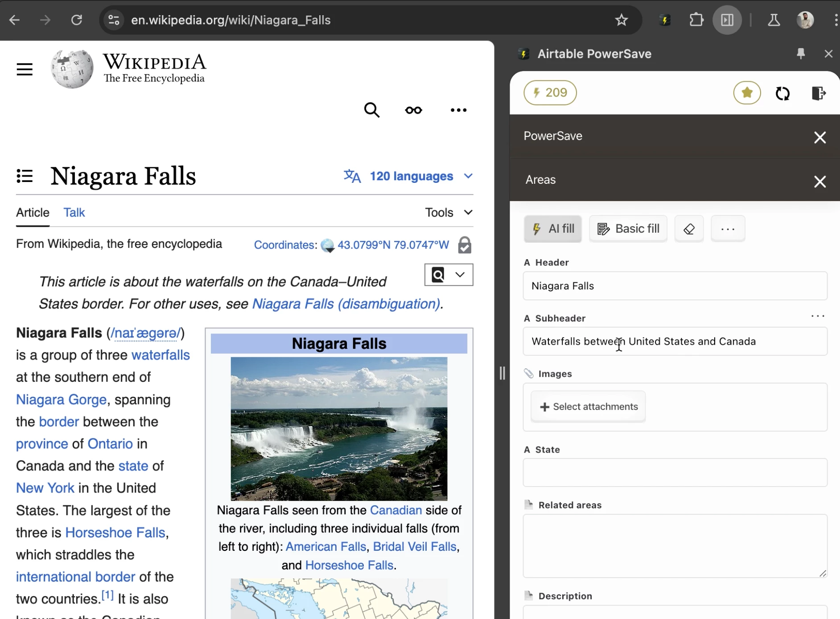The image size is (840, 619).
Task: Select the Article tab
Action: pyautogui.click(x=33, y=212)
